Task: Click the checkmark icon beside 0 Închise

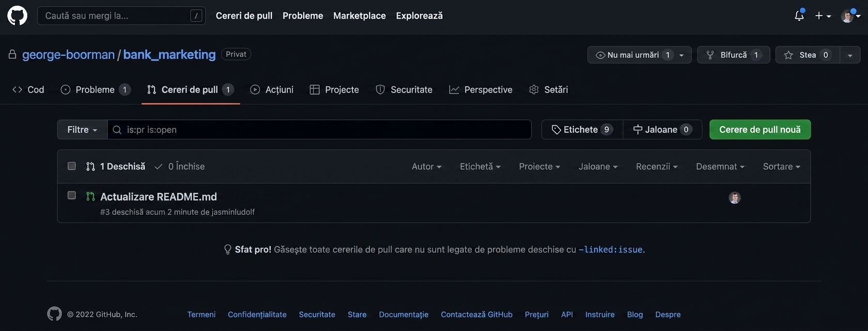Action: coord(159,167)
